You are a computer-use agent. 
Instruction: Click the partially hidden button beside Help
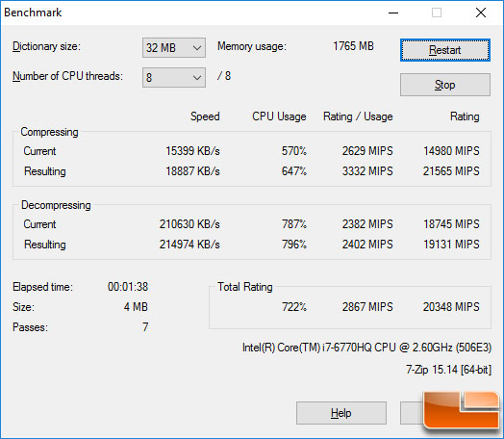point(412,413)
